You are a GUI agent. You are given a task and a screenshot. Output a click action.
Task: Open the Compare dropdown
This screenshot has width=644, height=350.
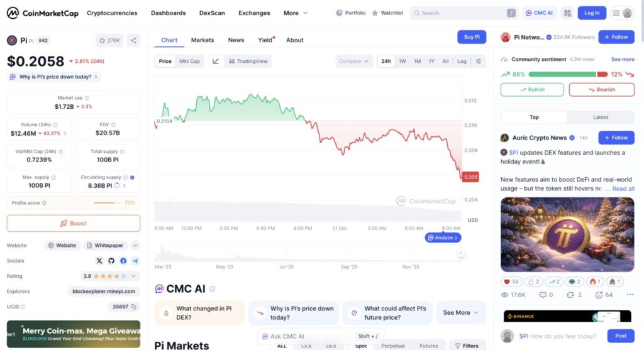click(354, 62)
